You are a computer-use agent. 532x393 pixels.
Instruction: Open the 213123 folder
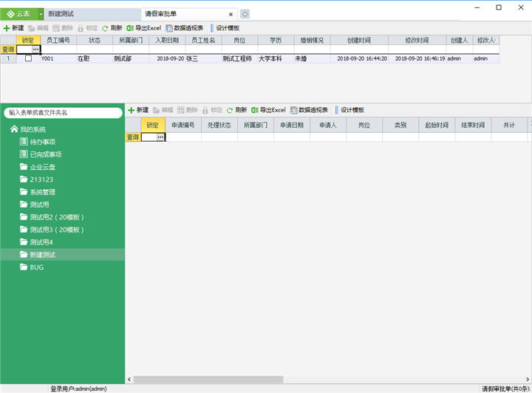coord(37,180)
